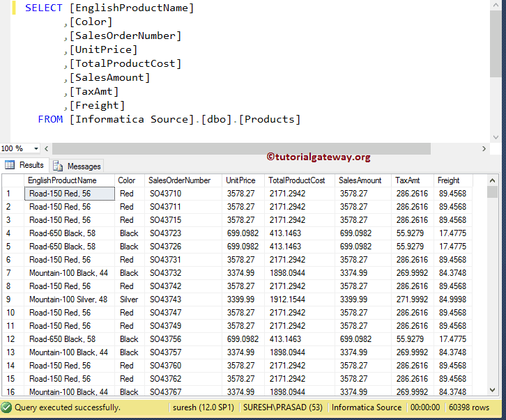Click the editor vertical scroll up arrow
Image resolution: width=506 pixels, height=420 pixels.
pos(496,5)
